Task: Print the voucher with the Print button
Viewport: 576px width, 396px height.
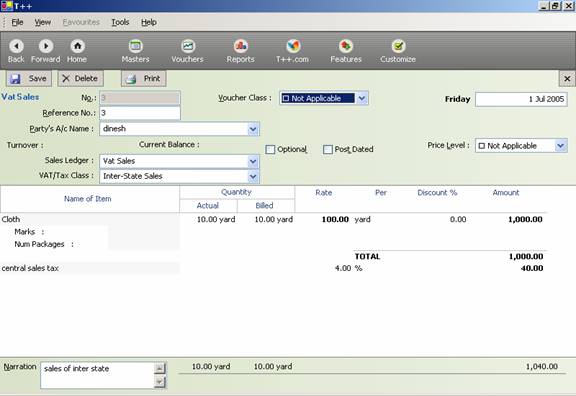Action: coord(144,79)
